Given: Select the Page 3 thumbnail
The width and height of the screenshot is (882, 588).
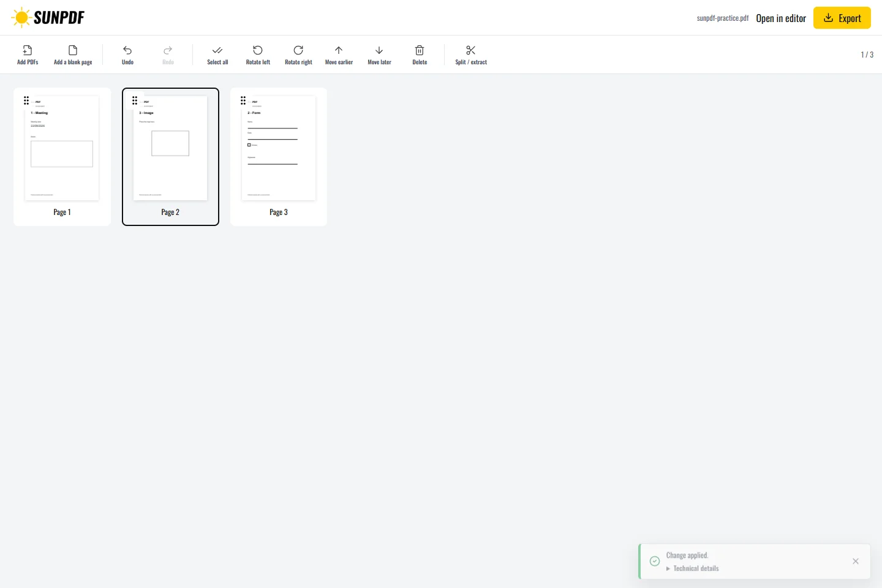Looking at the screenshot, I should pyautogui.click(x=279, y=148).
